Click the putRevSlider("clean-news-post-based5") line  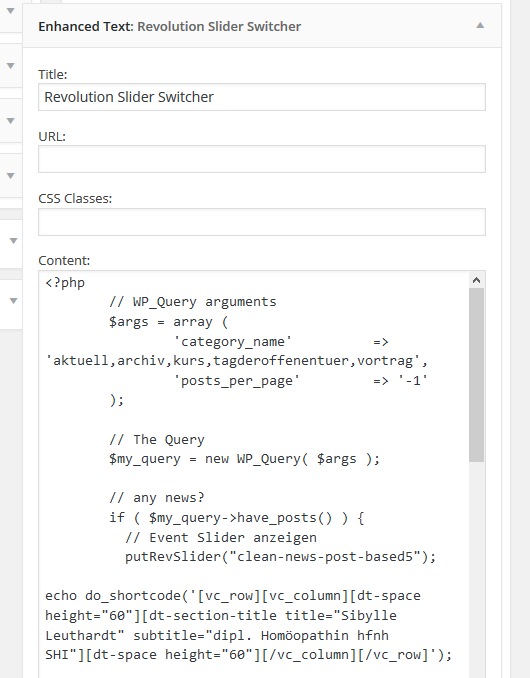coord(281,556)
